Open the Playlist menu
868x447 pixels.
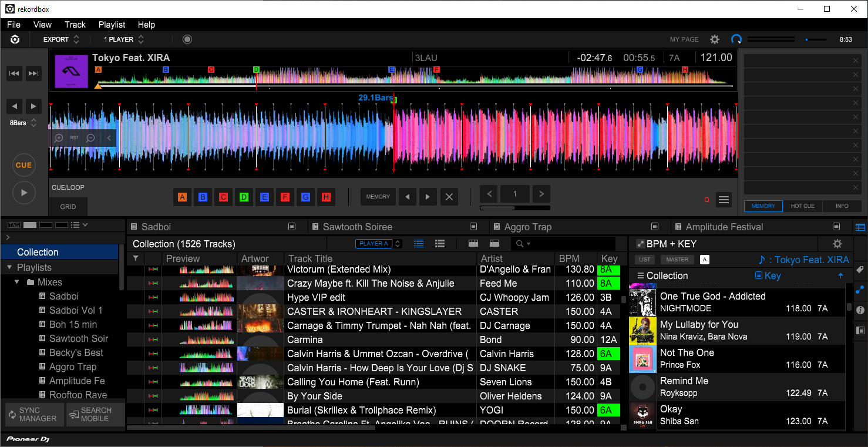(x=112, y=25)
